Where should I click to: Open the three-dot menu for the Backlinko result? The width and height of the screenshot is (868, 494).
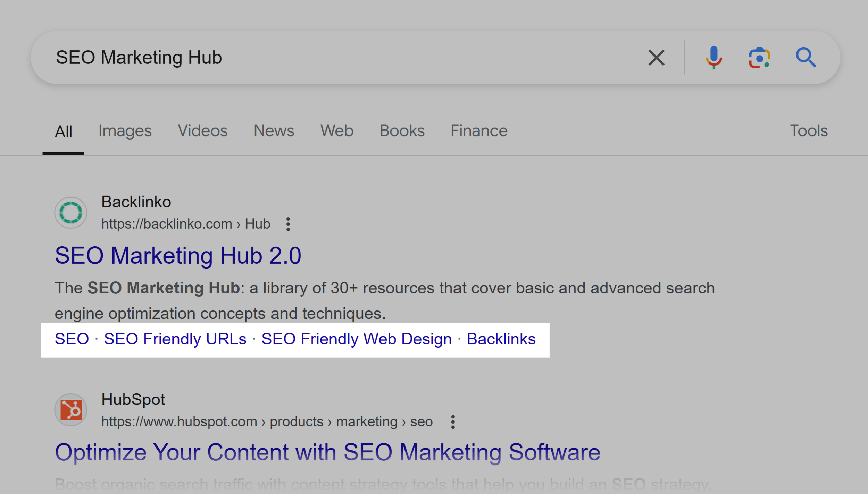(288, 224)
